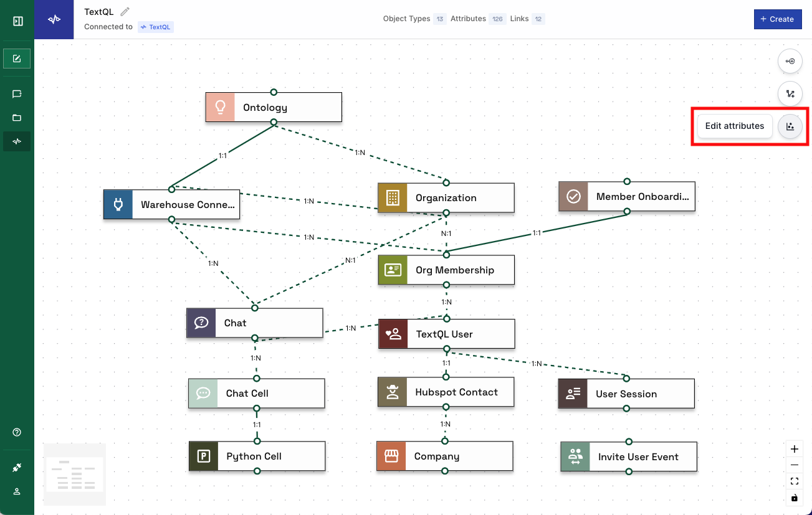
Task: Click the User Session person list icon
Action: tap(573, 394)
